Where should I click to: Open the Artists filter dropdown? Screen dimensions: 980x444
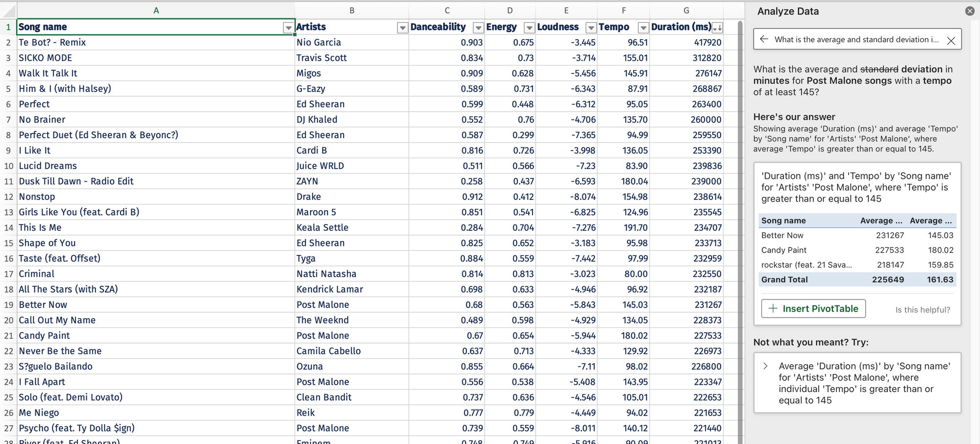point(402,27)
